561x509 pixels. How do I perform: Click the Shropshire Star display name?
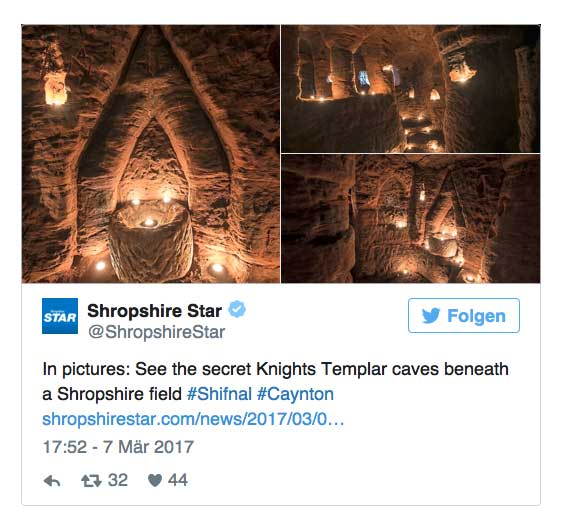pos(154,310)
